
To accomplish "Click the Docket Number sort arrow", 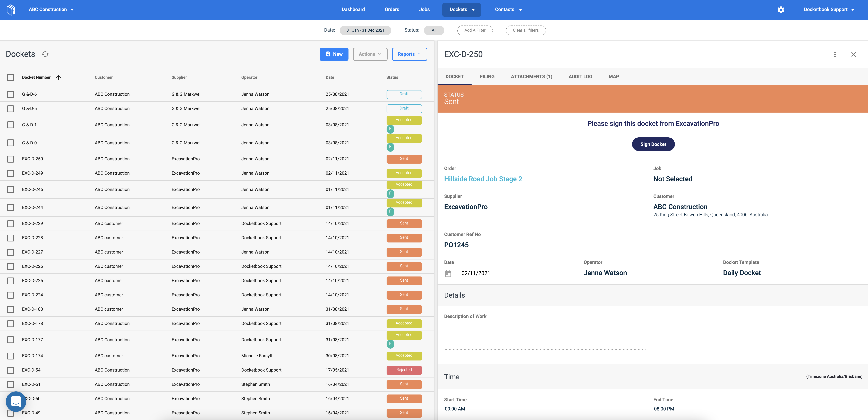I will (58, 78).
